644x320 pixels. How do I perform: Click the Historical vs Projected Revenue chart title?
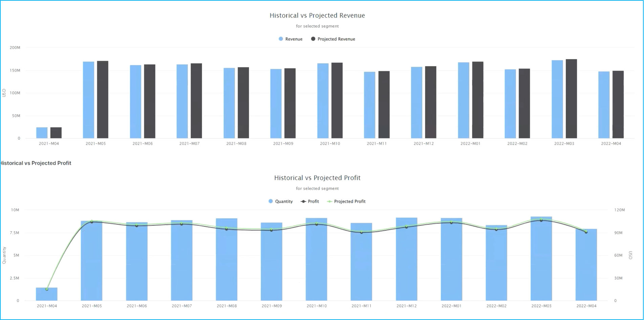click(x=317, y=15)
